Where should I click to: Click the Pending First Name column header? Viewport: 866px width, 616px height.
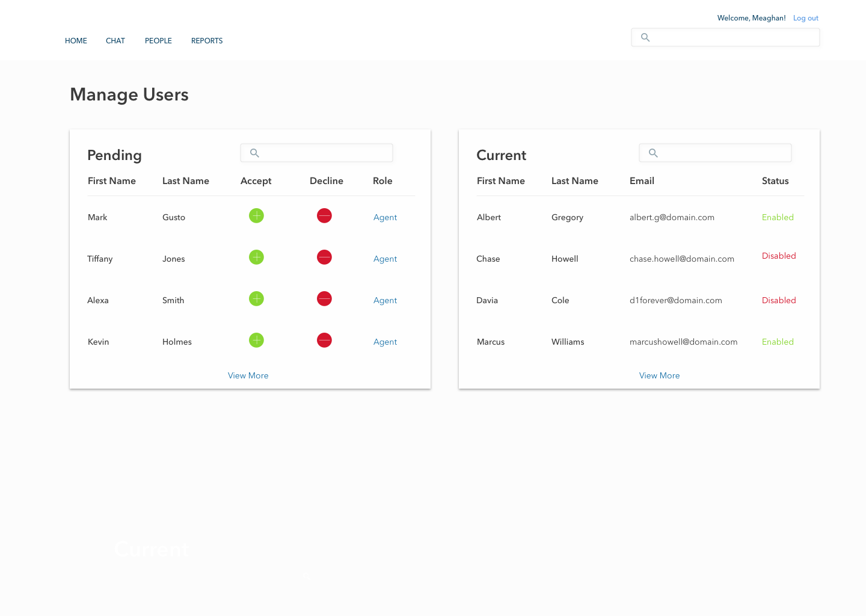(x=112, y=181)
